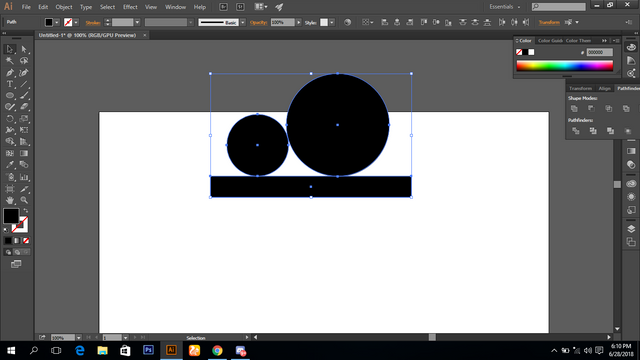The width and height of the screenshot is (640, 360).
Task: Toggle Draw Normal mode
Action: coord(8,252)
